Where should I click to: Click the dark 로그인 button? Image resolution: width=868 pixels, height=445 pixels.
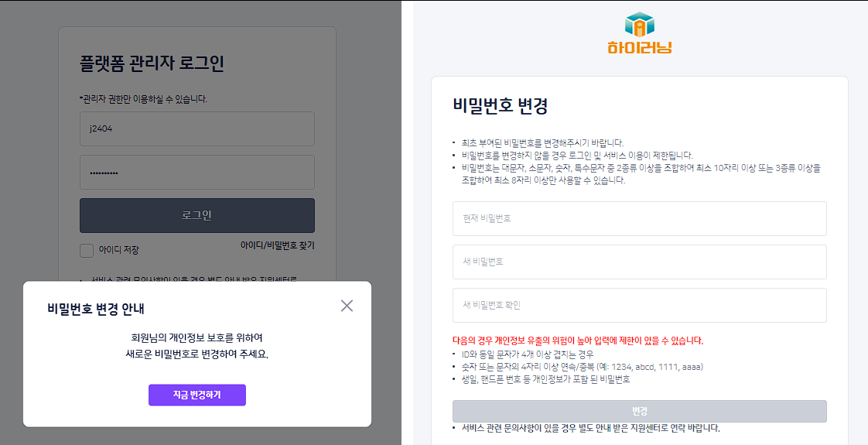[197, 215]
